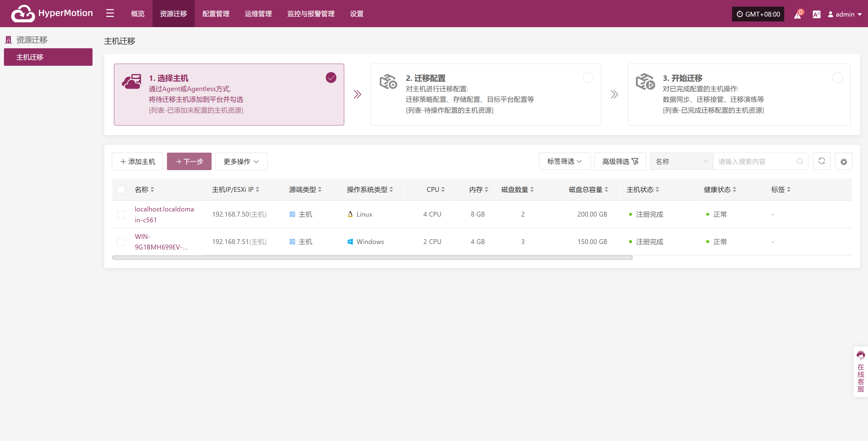The width and height of the screenshot is (868, 441).
Task: Open the 名称 search-field selector
Action: point(682,161)
